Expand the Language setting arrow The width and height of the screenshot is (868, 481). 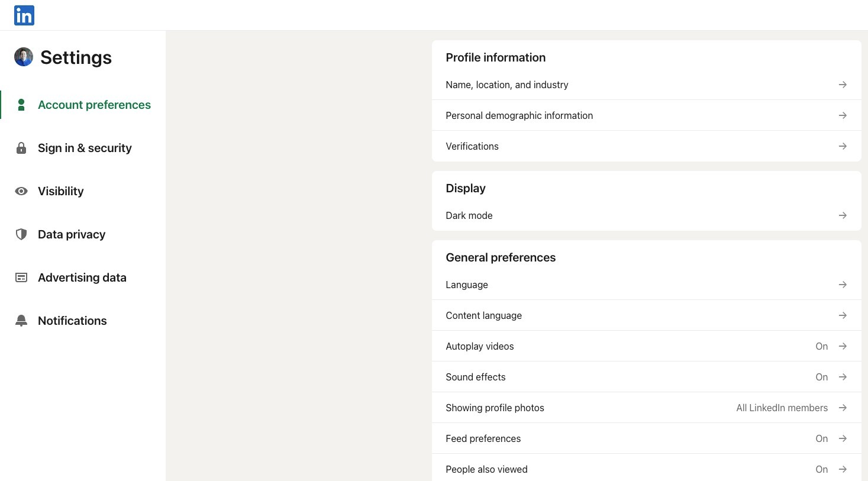click(x=843, y=285)
